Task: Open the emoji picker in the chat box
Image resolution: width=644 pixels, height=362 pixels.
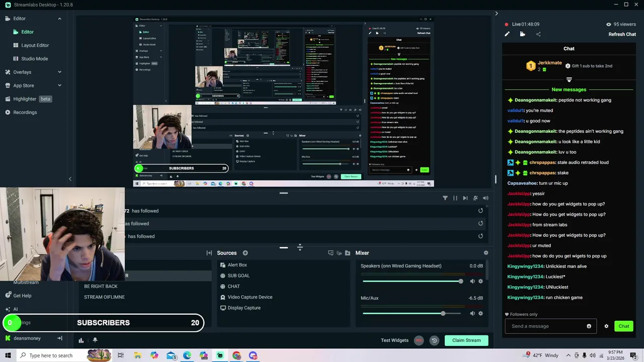Action: [589, 326]
